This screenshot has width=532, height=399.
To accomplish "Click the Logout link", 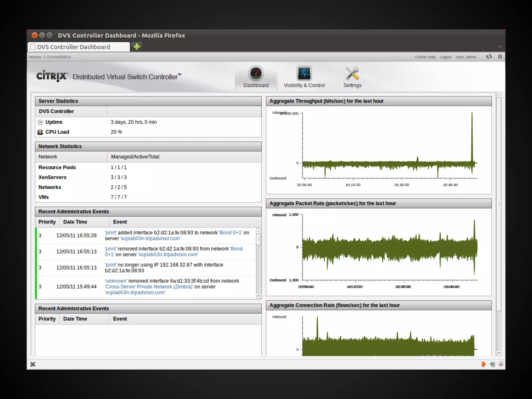I will click(445, 57).
